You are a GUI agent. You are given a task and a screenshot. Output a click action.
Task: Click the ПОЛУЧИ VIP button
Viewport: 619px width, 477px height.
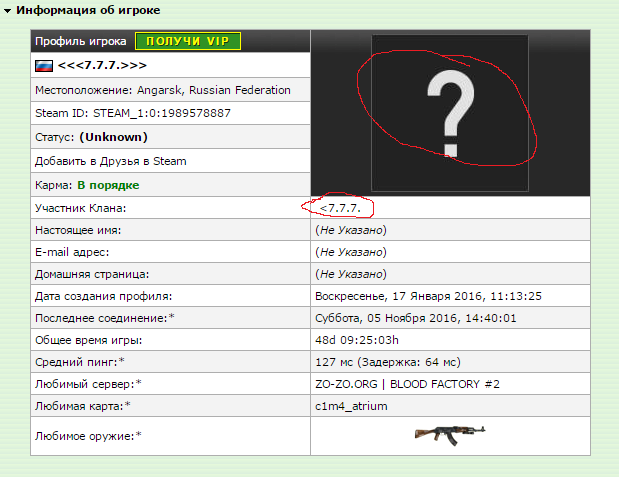[188, 41]
